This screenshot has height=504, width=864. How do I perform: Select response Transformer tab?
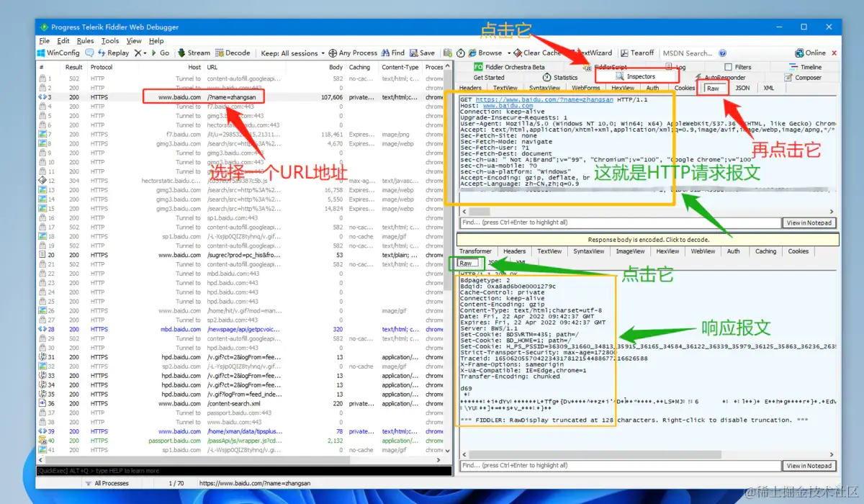[x=476, y=251]
